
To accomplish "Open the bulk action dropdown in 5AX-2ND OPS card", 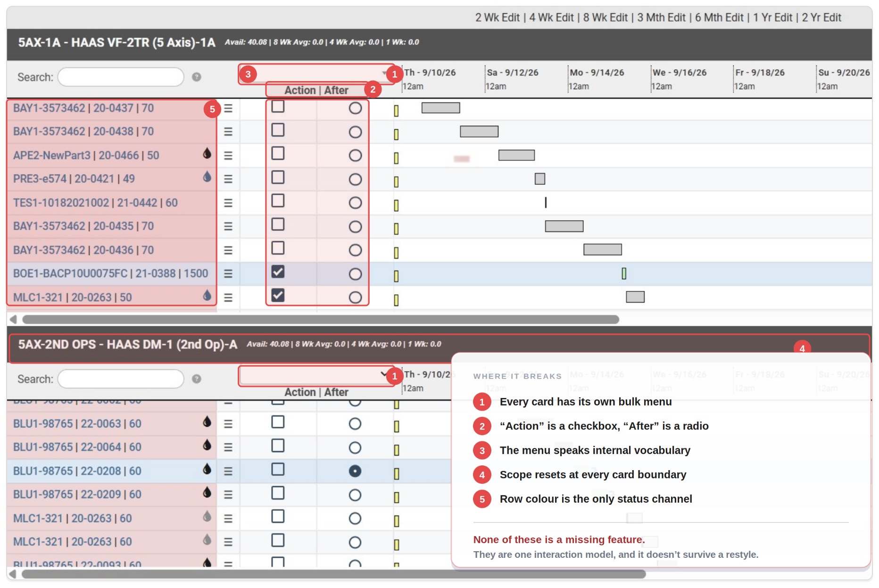I will pos(316,375).
